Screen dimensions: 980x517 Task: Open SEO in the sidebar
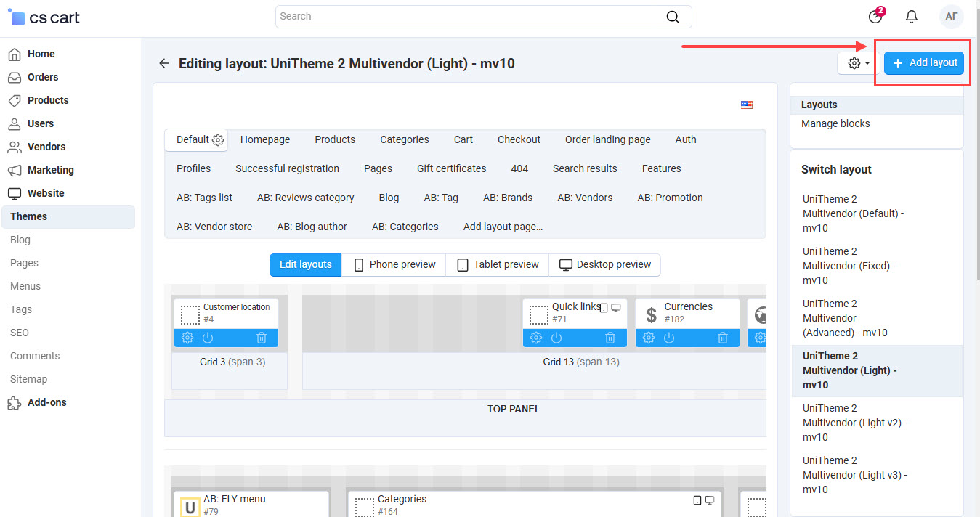(x=20, y=333)
